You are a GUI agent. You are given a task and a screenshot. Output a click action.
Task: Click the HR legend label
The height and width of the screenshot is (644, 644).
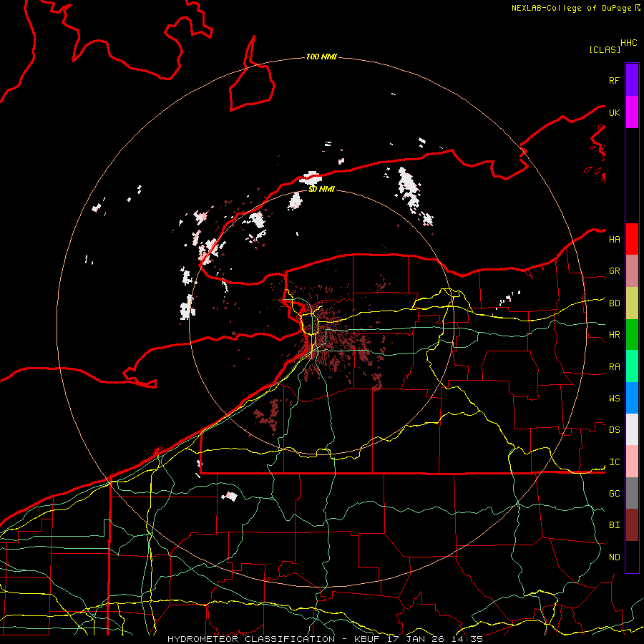614,335
